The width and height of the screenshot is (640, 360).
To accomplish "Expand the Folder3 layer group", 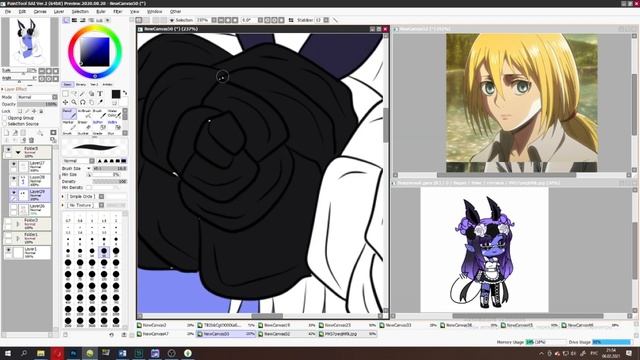I will point(18,224).
